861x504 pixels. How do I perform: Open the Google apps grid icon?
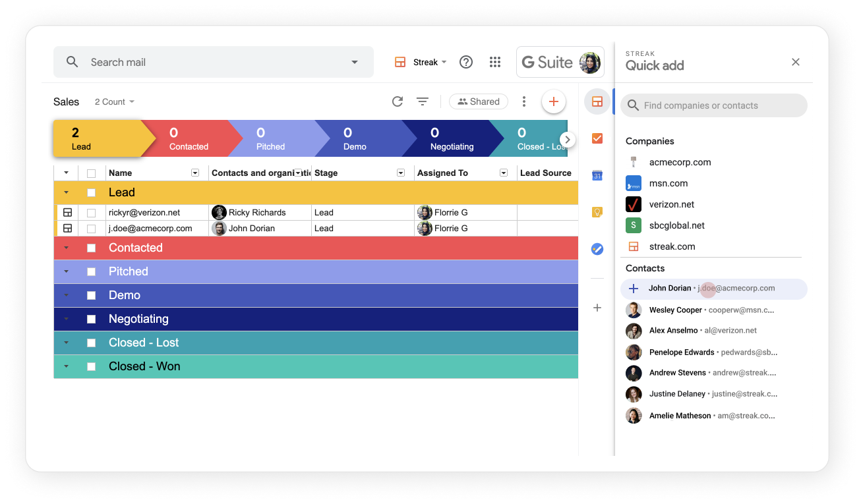click(495, 61)
